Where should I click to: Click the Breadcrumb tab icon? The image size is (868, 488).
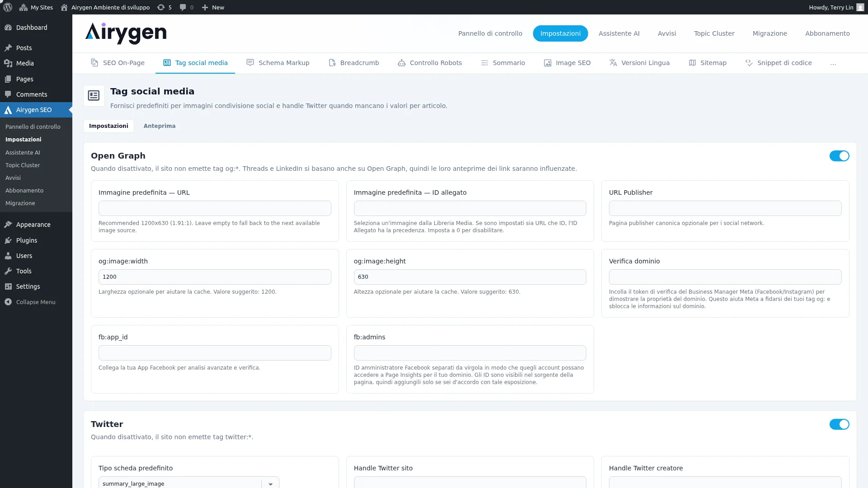pyautogui.click(x=332, y=63)
